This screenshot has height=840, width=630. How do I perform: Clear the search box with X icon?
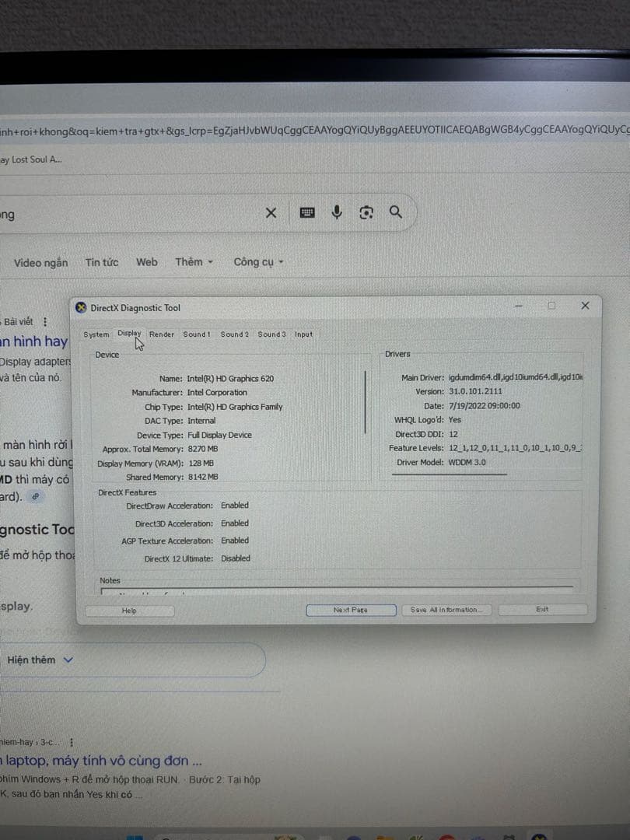click(x=271, y=213)
